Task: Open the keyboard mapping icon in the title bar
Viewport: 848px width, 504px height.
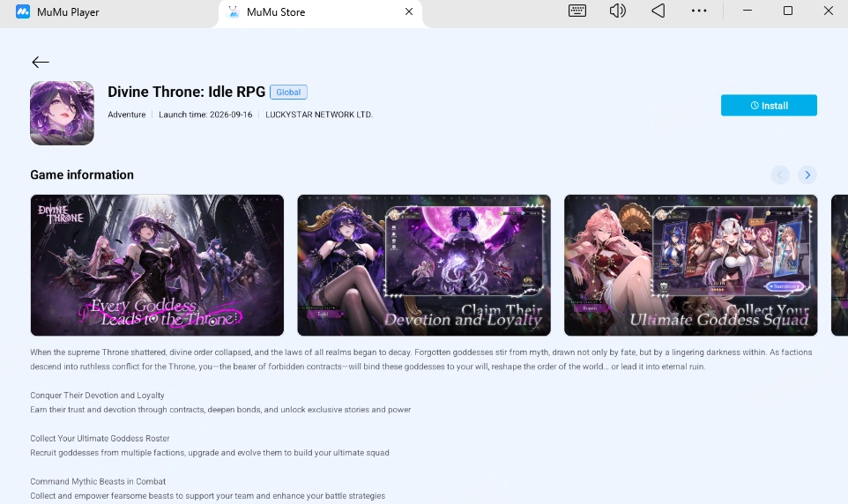Action: pos(577,11)
